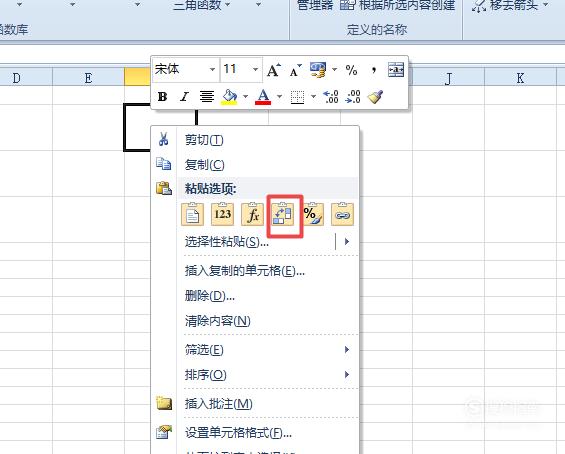Viewport: 565px width, 454px height.
Task: Expand accounting format dropdown arrow
Action: coord(334,70)
